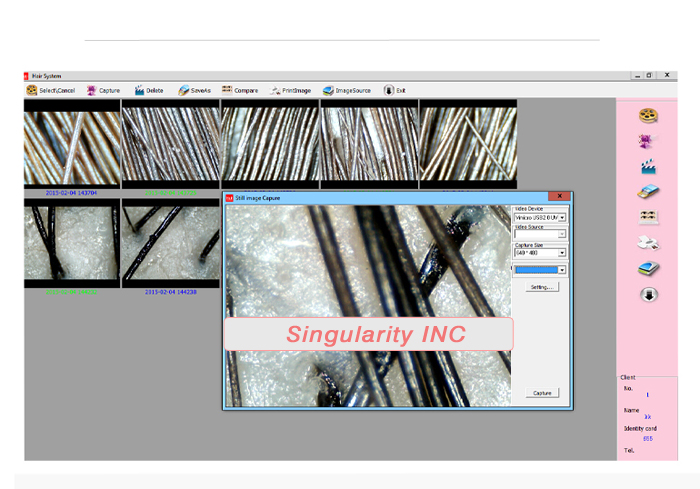Click the image source scanner icon in sidebar
Viewport: 700px width, 489px height.
coord(648,268)
